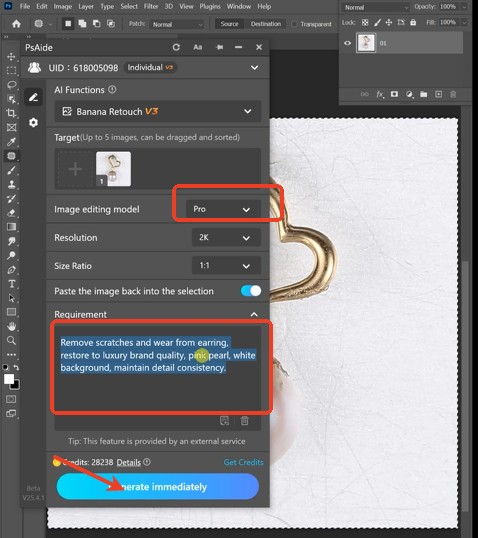Image resolution: width=478 pixels, height=538 pixels.
Task: Select the Gradient tool
Action: [x=11, y=227]
